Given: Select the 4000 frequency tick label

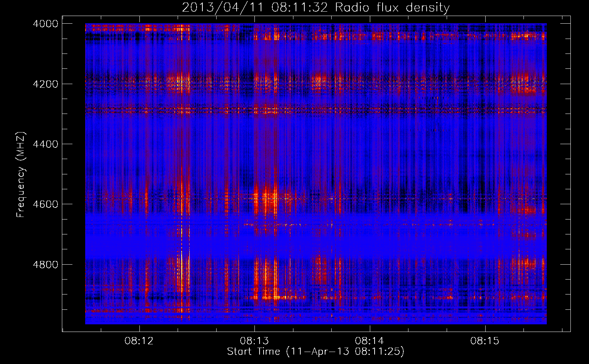Looking at the screenshot, I should click(46, 24).
